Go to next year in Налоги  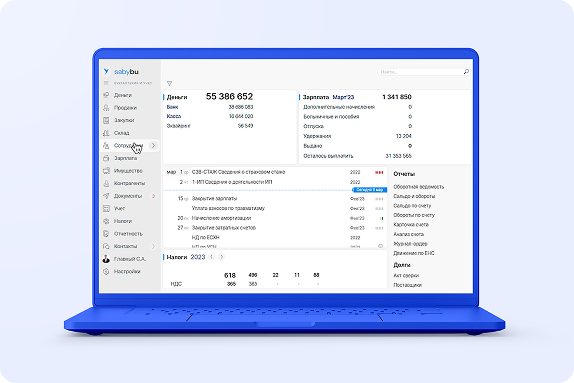[221, 257]
